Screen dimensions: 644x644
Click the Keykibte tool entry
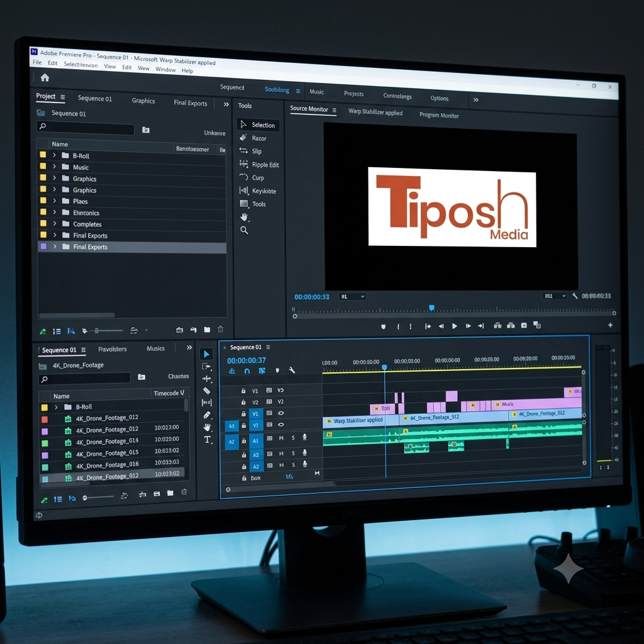(258, 191)
